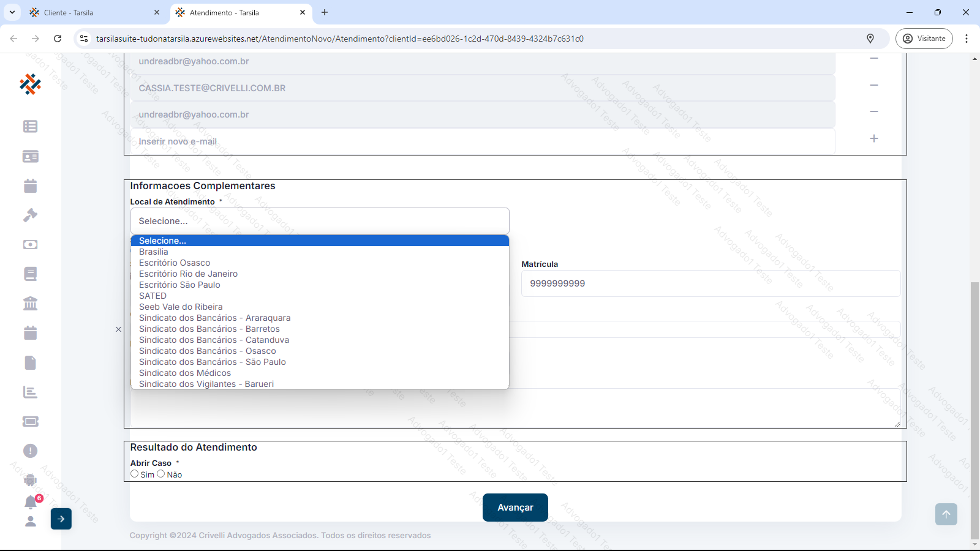Select Brasília in the dropdown list
The image size is (980, 551).
pos(153,252)
